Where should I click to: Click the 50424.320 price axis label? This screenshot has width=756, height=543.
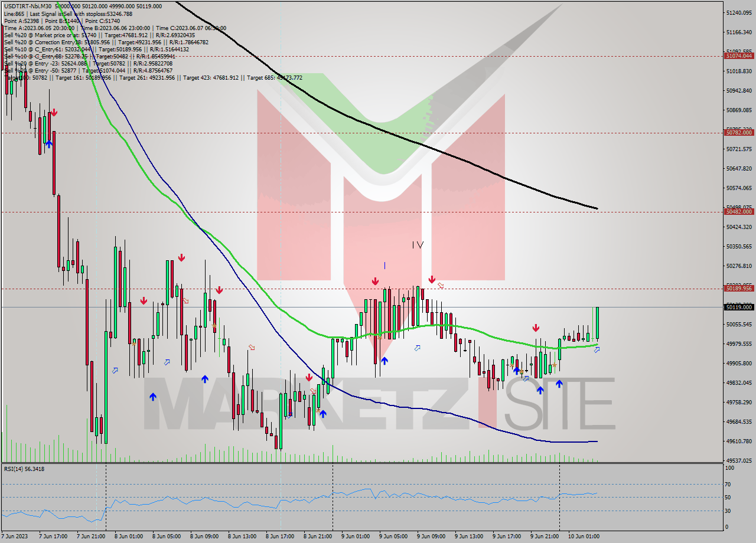point(741,227)
